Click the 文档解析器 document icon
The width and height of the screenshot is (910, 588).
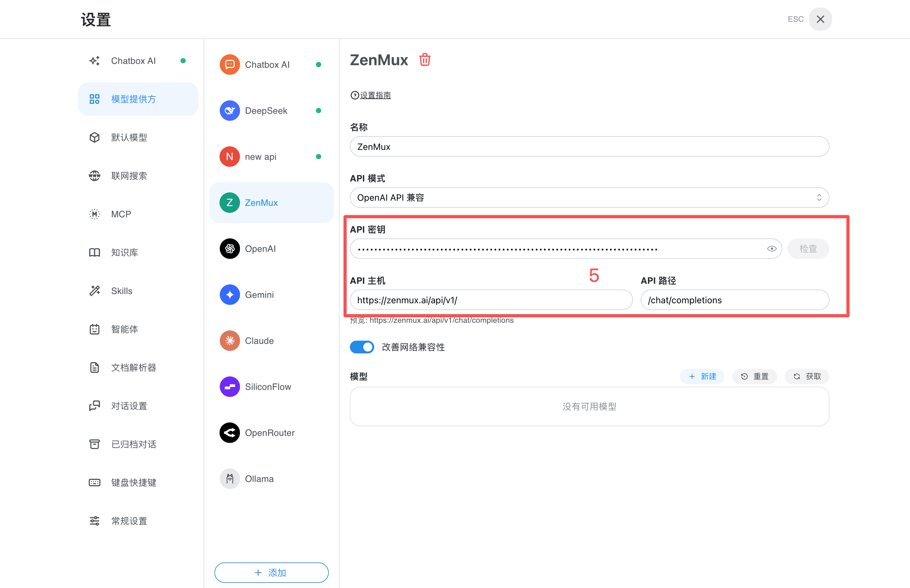click(x=94, y=368)
